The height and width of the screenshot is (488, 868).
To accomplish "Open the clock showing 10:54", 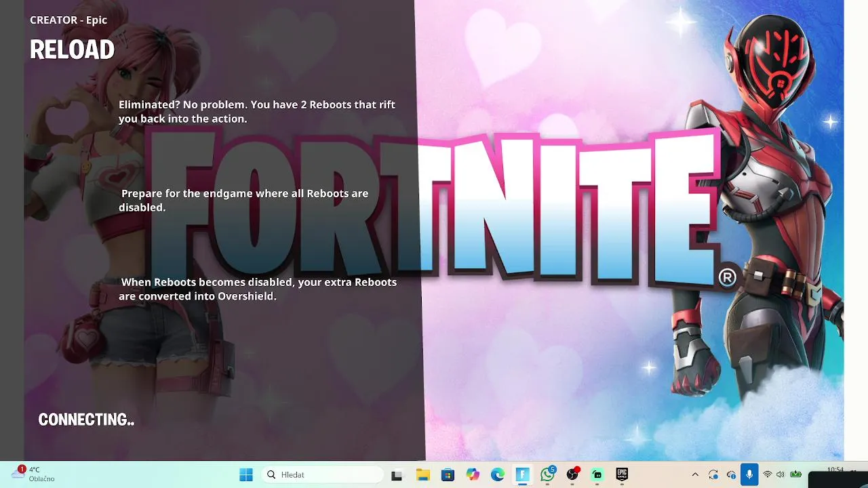I will (835, 470).
